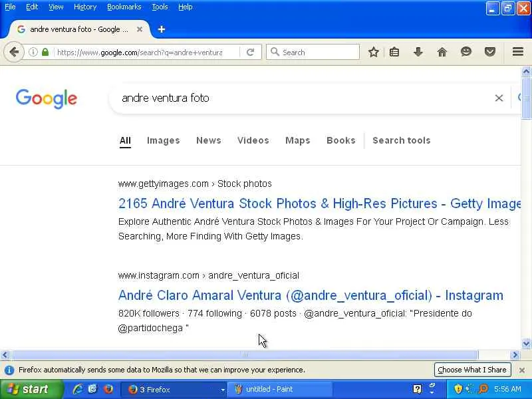Click into the Google query box
The height and width of the screenshot is (399, 532).
302,98
